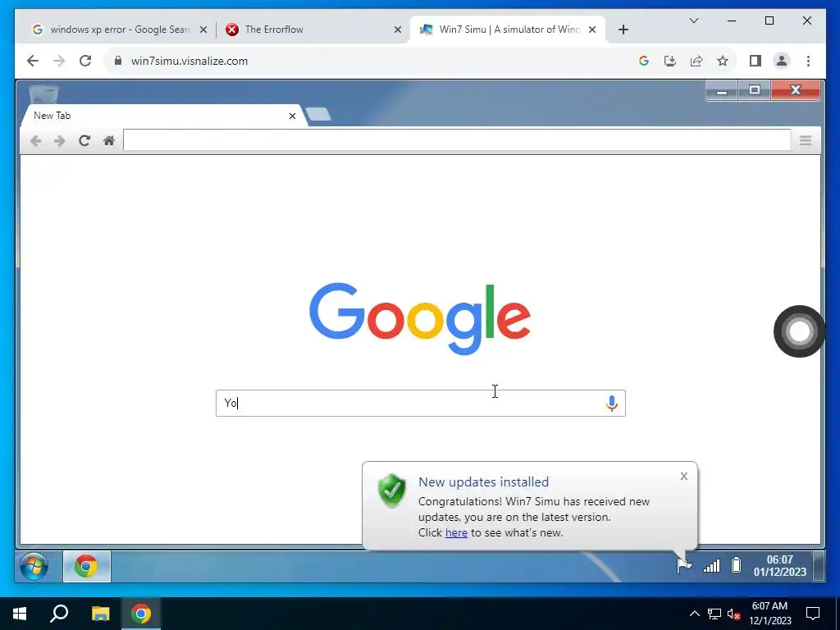Open Chrome tab search dropdown arrow

(694, 21)
